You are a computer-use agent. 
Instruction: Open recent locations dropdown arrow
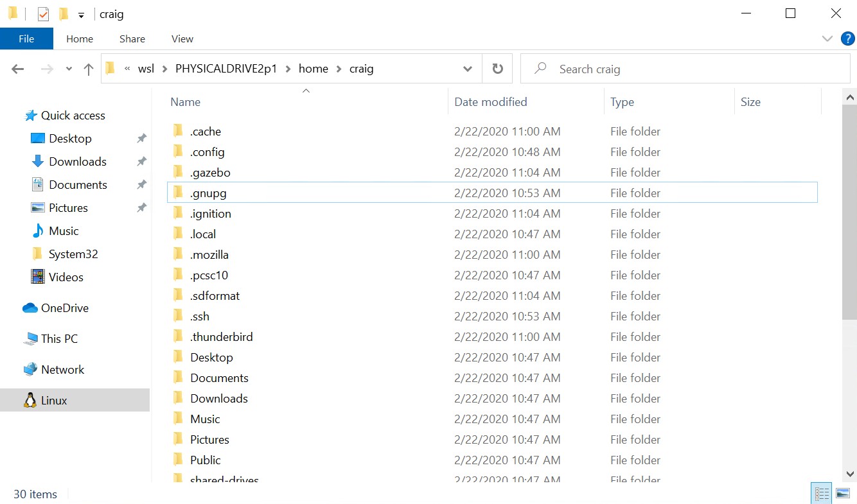point(69,69)
